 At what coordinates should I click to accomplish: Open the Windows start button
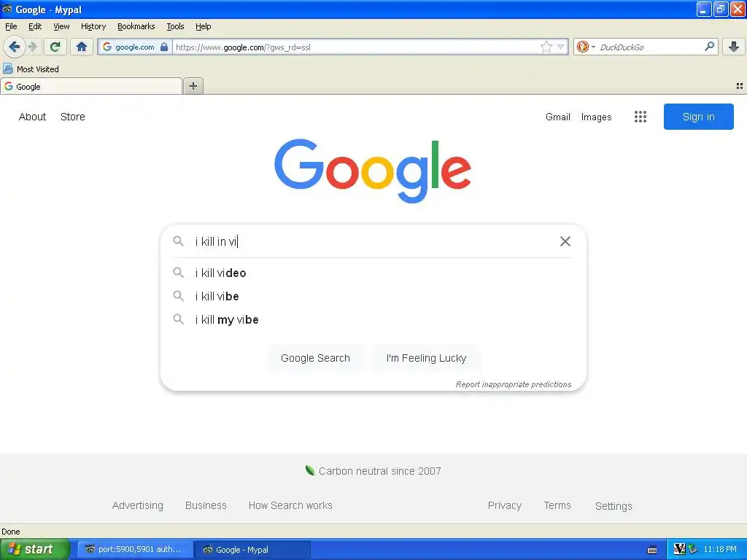(x=35, y=549)
